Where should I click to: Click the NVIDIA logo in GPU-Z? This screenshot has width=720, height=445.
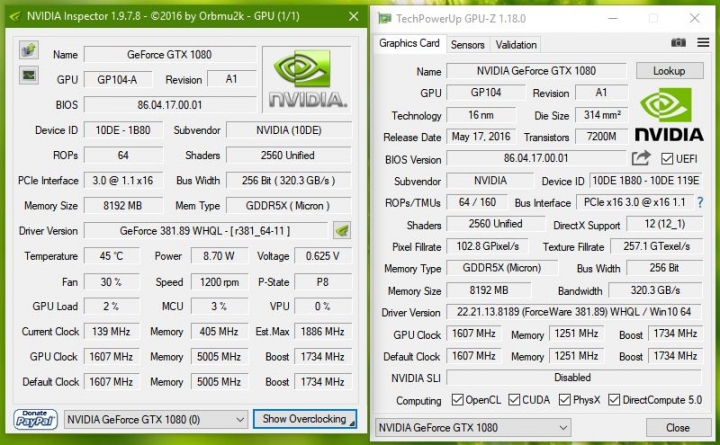point(669,115)
